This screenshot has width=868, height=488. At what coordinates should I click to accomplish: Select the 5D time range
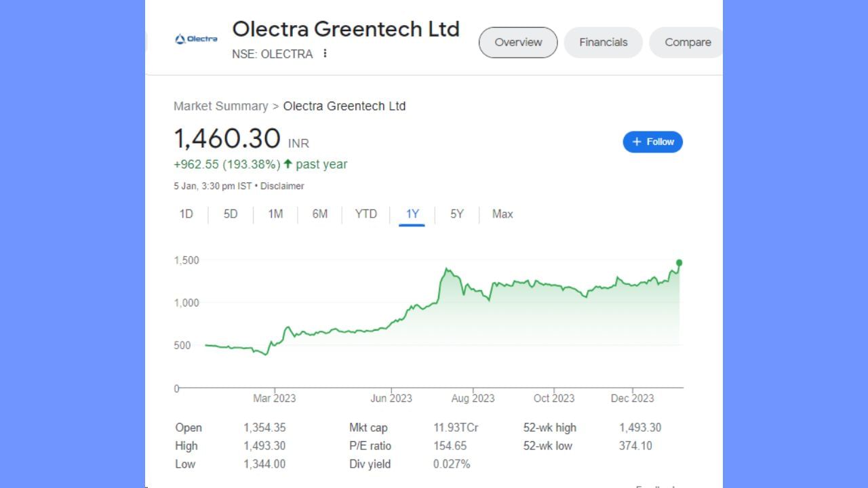coord(231,214)
